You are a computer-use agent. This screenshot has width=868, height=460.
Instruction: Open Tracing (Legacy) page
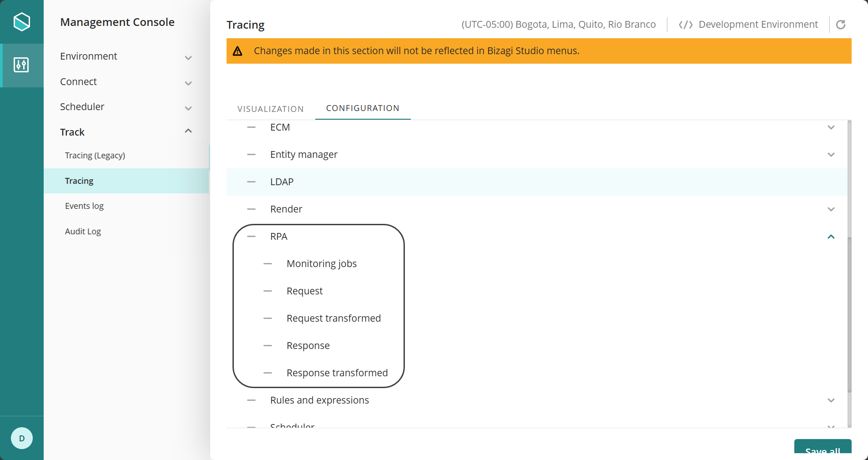tap(95, 156)
